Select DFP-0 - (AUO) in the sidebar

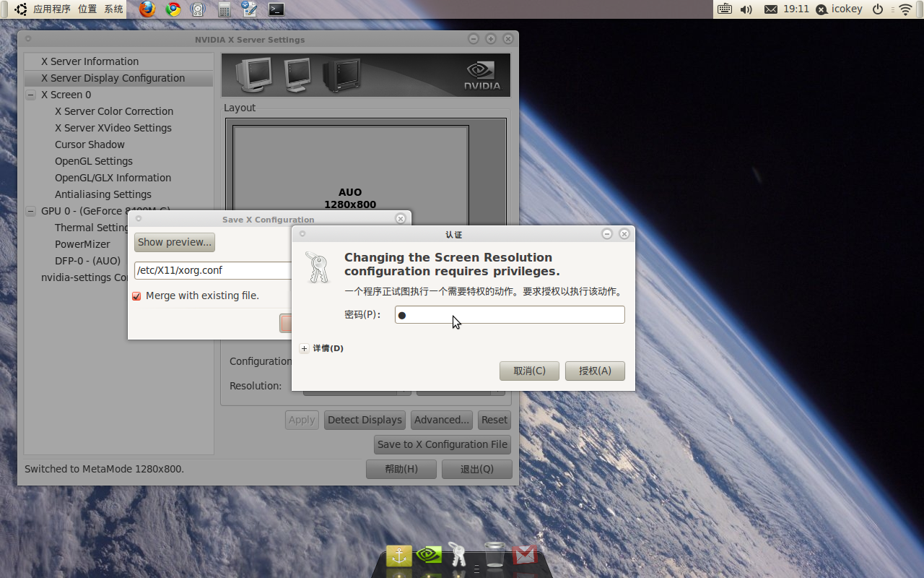tap(87, 261)
